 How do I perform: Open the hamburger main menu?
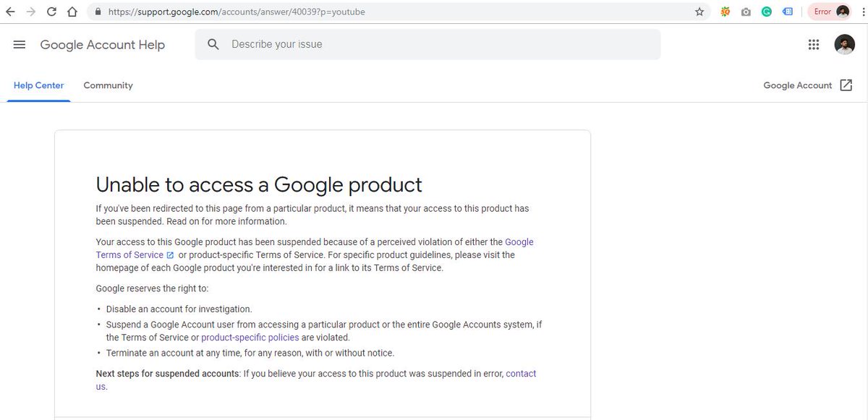(x=20, y=45)
